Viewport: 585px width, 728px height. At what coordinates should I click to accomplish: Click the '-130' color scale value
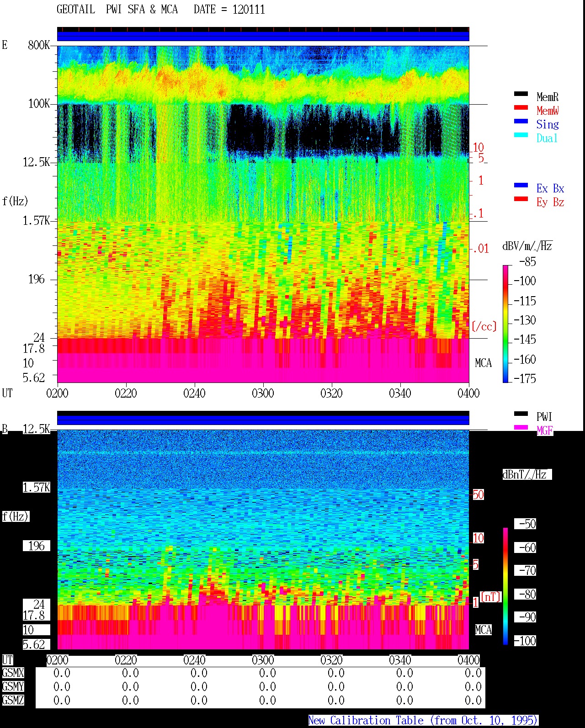(525, 320)
